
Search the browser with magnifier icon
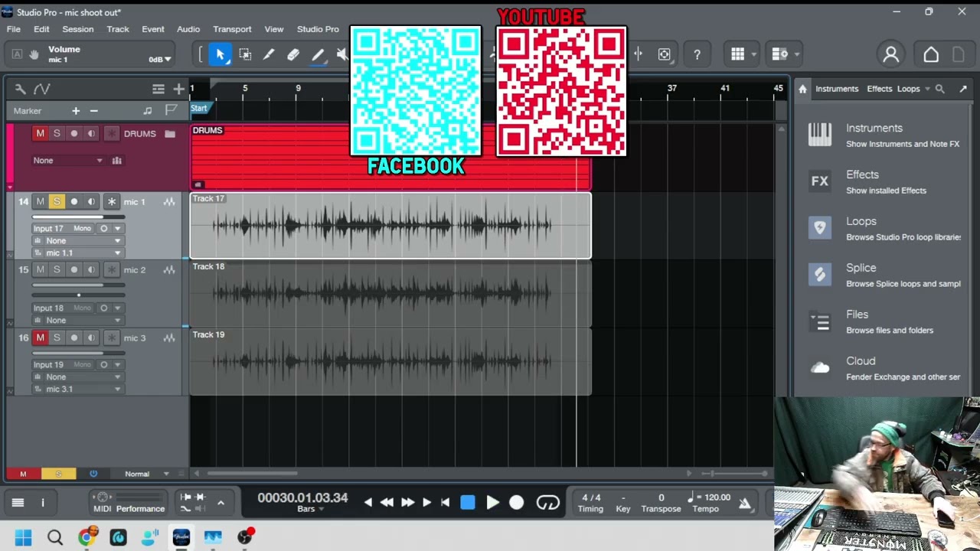[x=940, y=89]
